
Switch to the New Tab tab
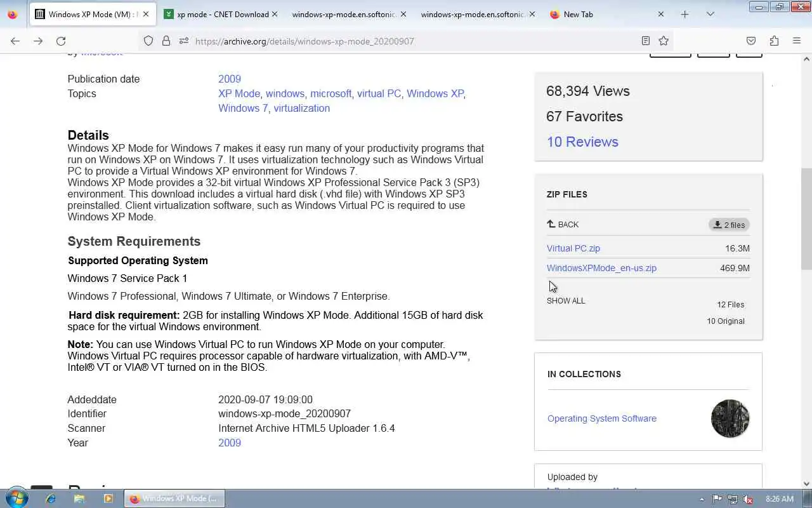click(606, 14)
